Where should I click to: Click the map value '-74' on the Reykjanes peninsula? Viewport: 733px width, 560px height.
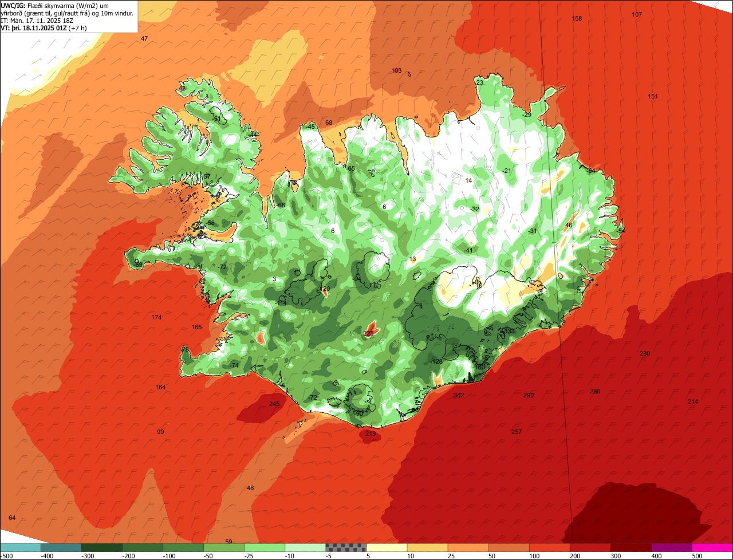pyautogui.click(x=234, y=365)
